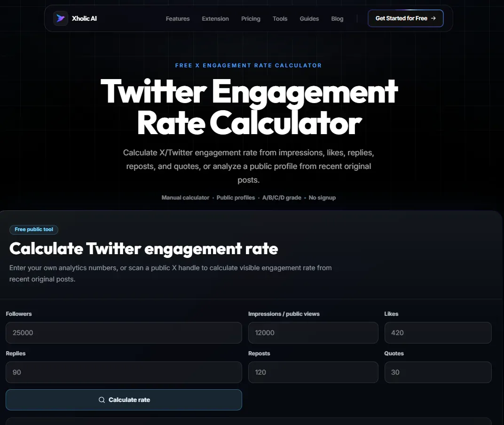The height and width of the screenshot is (425, 504).
Task: Click the arrow in Get Started button
Action: 433,18
